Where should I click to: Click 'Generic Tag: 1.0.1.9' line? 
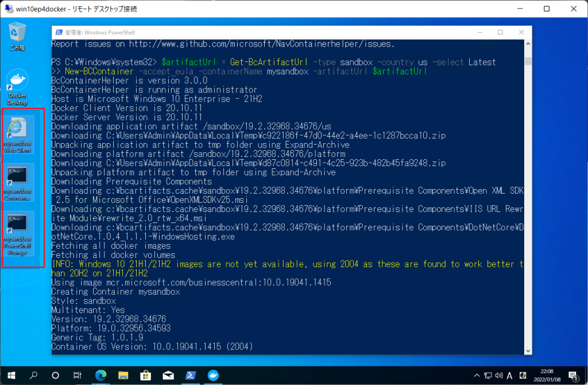click(97, 337)
